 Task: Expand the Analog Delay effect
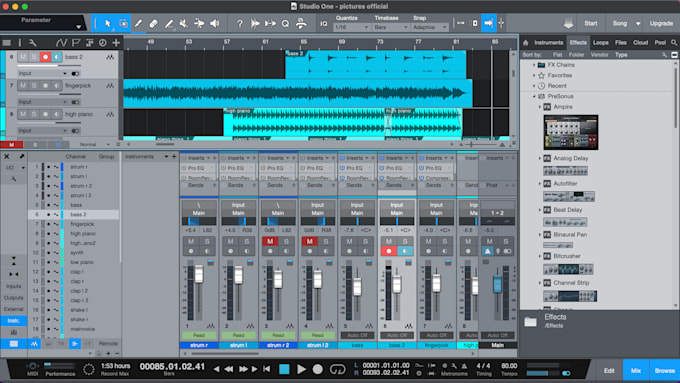click(x=540, y=158)
